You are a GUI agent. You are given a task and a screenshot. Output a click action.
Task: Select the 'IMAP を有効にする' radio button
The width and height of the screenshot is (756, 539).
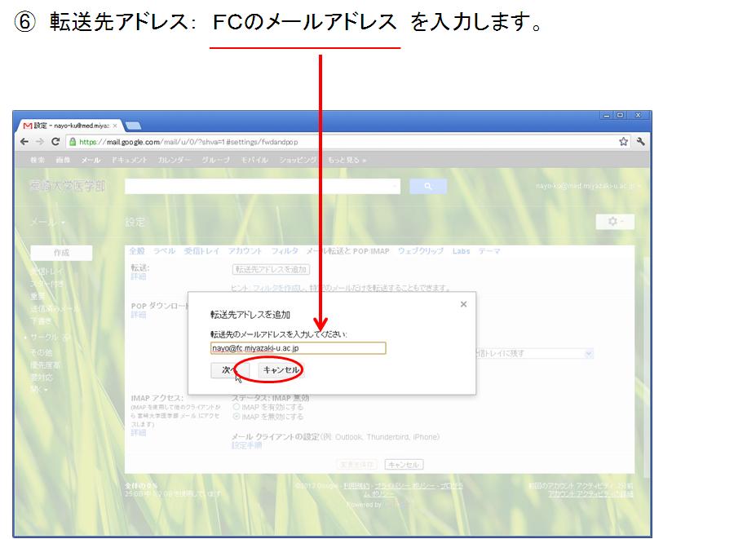pos(237,406)
